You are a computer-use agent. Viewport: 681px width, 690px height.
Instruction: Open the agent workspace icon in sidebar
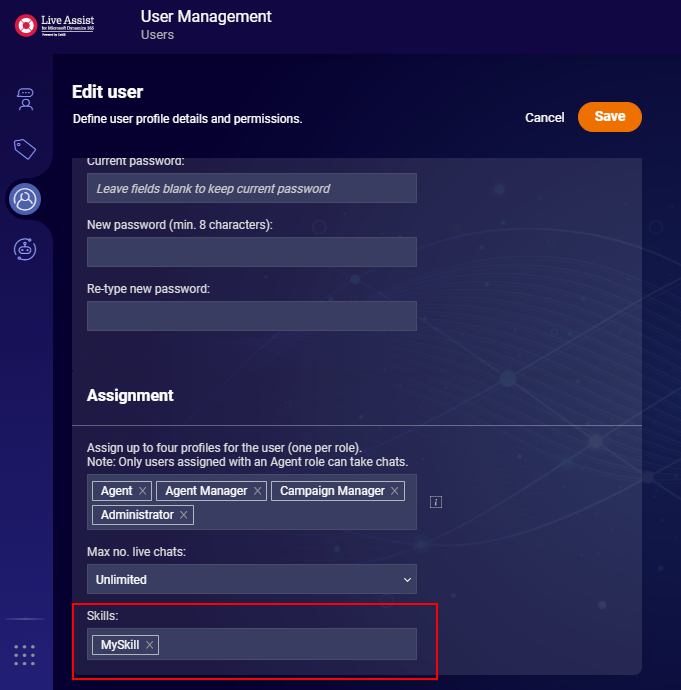25,99
